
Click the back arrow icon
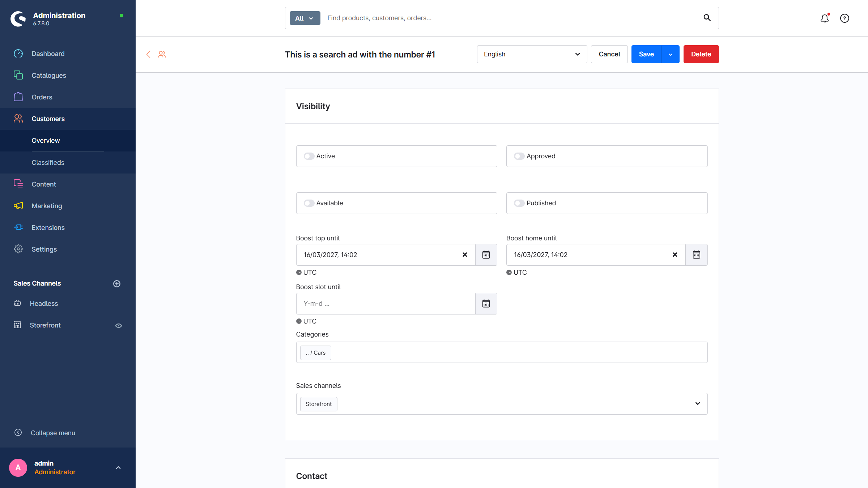[x=148, y=54]
